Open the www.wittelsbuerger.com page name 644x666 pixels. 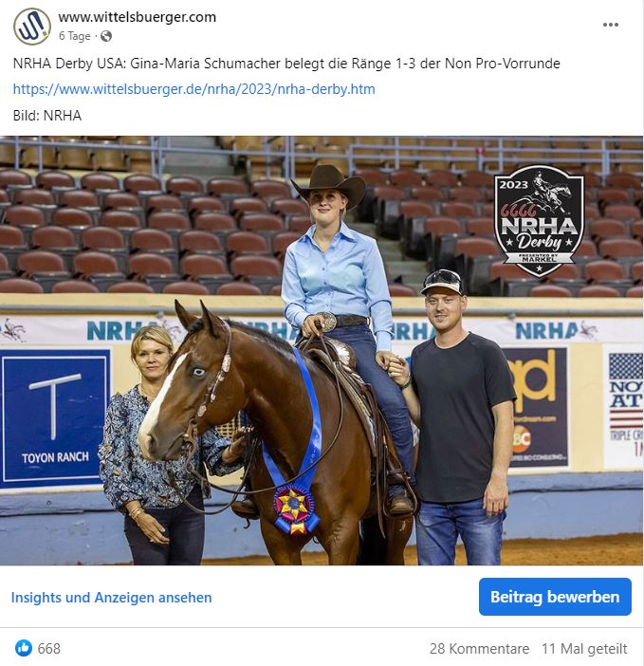coord(138,17)
